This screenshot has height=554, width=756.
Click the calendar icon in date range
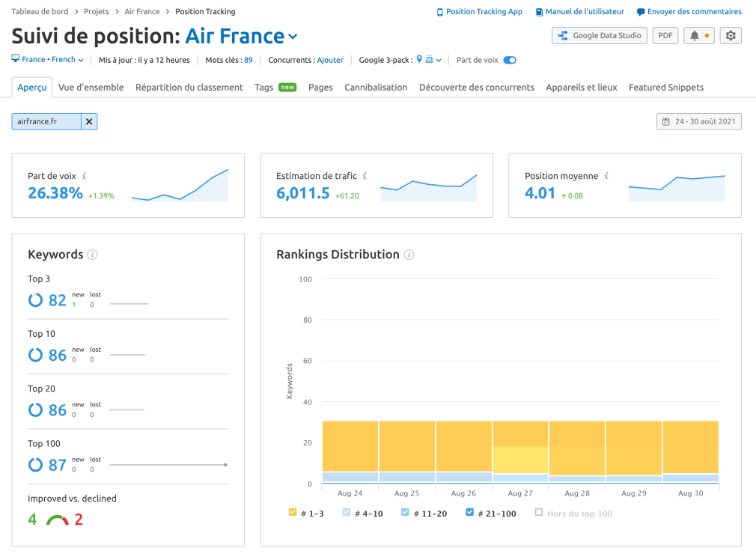point(666,121)
